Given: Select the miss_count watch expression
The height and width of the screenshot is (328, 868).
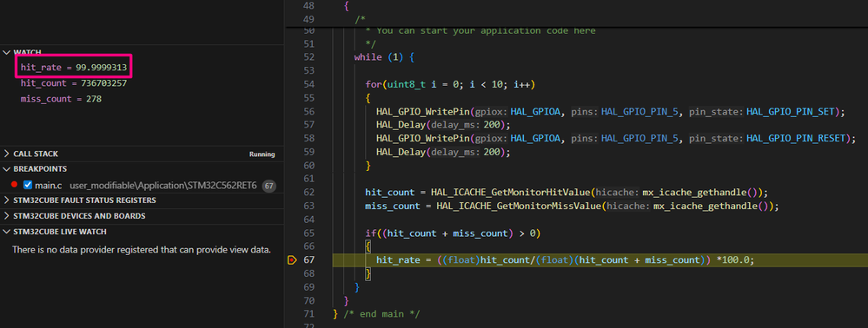Looking at the screenshot, I should click(61, 99).
